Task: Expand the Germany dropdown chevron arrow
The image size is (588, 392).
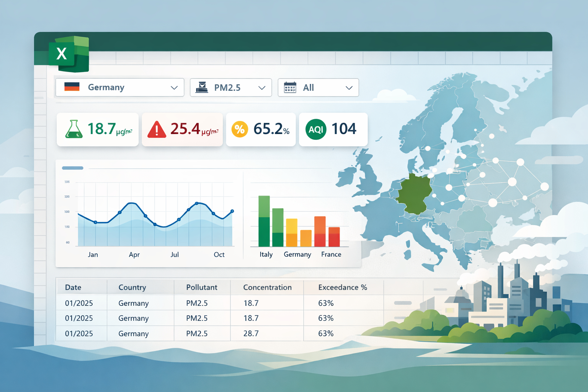Action: pos(174,88)
